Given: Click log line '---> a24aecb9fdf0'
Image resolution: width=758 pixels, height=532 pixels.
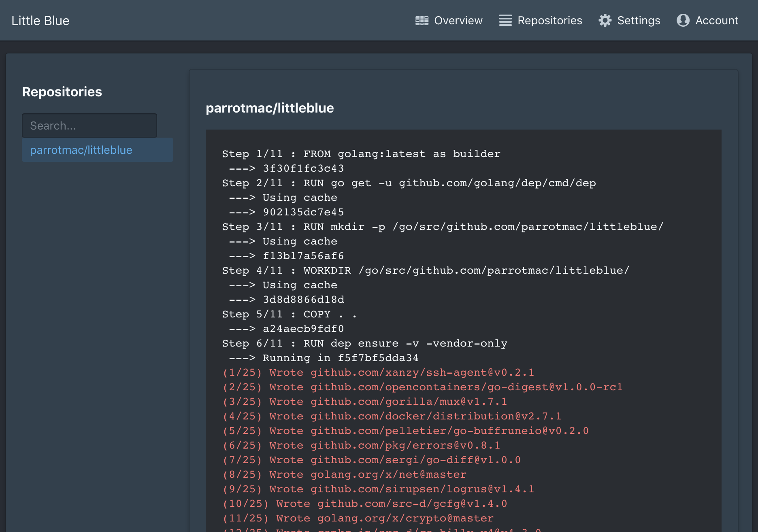Looking at the screenshot, I should pos(286,329).
